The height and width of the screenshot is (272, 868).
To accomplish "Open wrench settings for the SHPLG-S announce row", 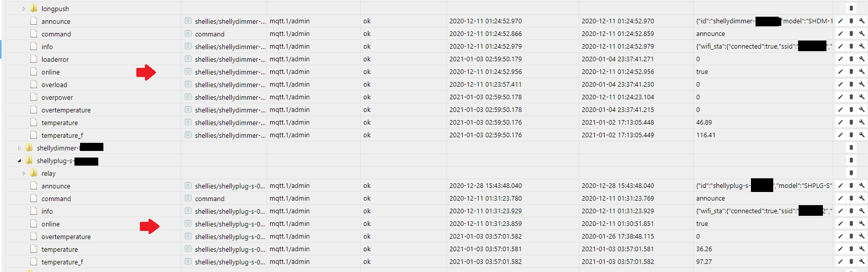I will (x=861, y=185).
